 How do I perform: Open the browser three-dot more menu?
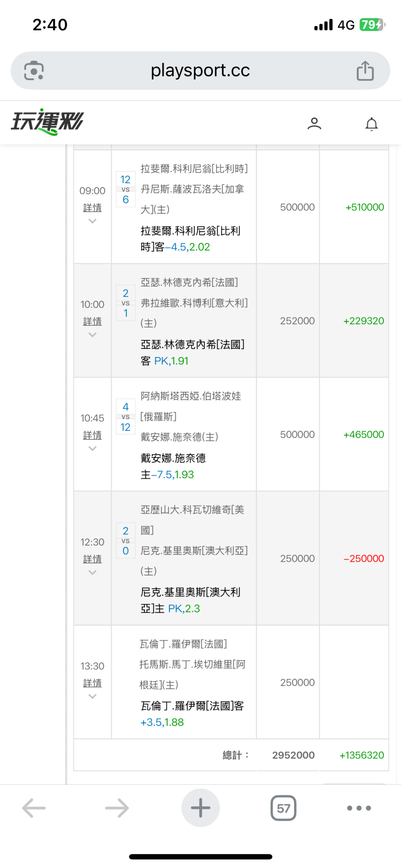point(359,808)
